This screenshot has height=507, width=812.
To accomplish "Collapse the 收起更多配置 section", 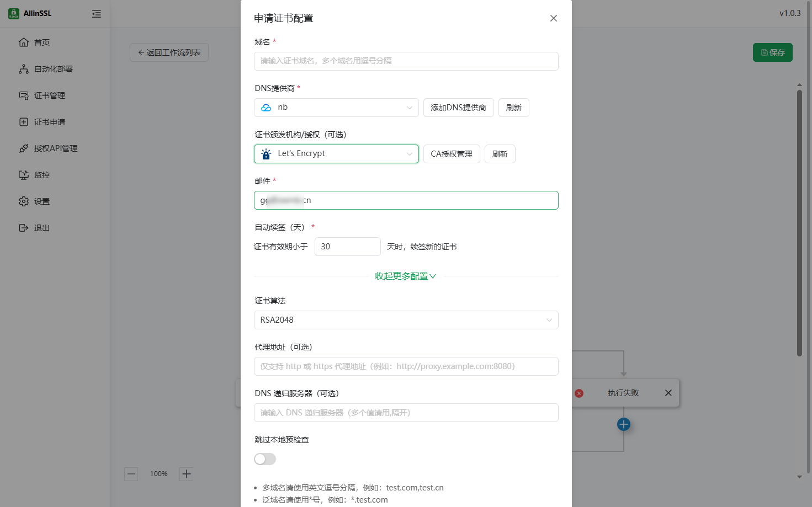I will point(406,276).
